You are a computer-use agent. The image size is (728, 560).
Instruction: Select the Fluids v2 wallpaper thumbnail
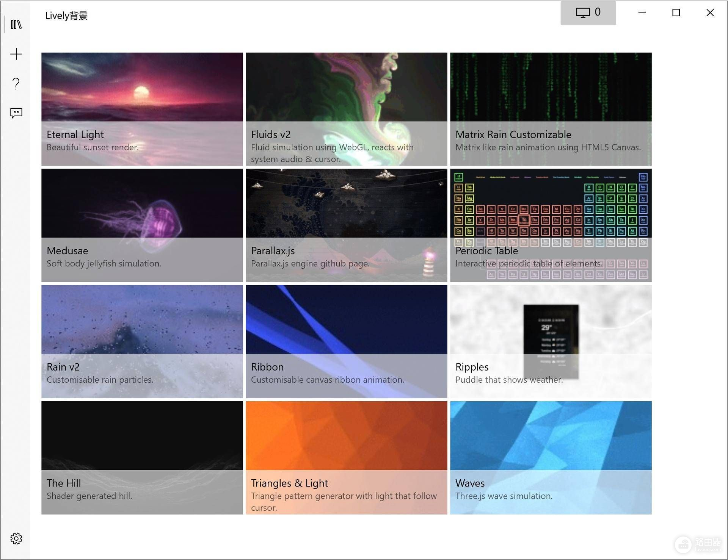[x=346, y=109]
